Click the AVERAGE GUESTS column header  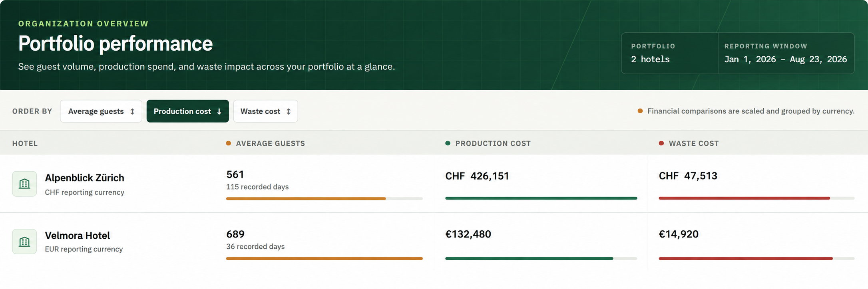pos(270,143)
